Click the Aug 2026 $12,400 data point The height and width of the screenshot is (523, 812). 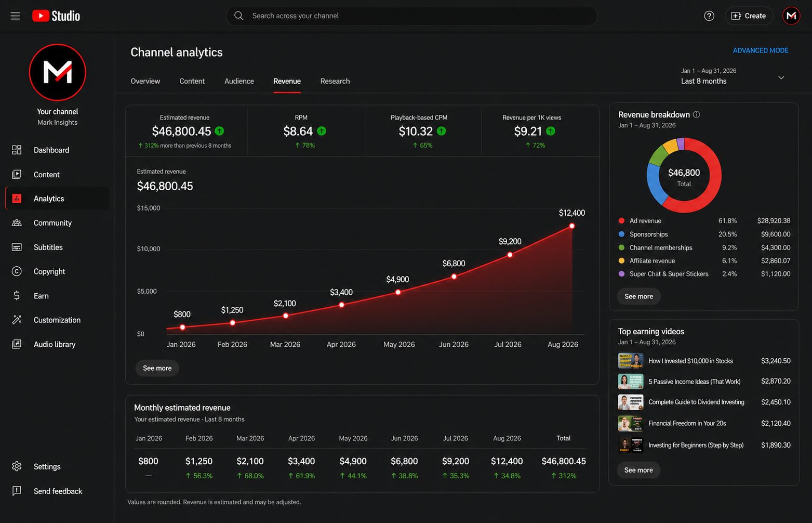pos(572,226)
